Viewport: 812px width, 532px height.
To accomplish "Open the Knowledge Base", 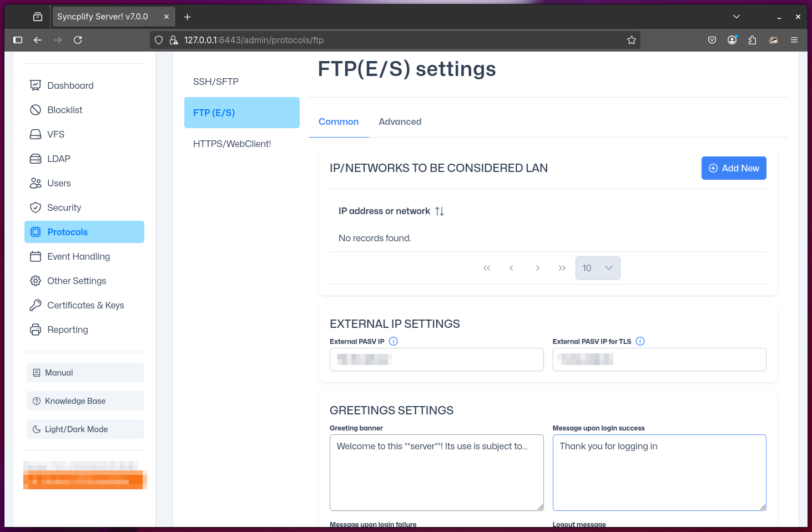I will (x=74, y=401).
